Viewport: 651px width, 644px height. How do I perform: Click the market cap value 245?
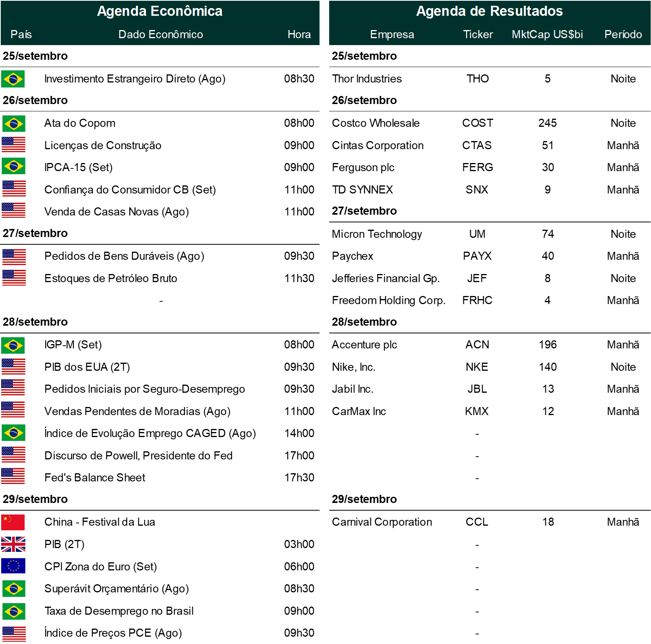[548, 123]
